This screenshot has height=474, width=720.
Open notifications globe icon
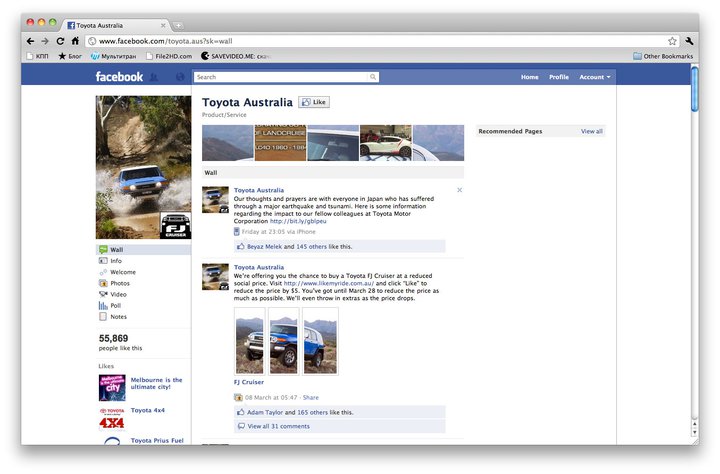180,77
